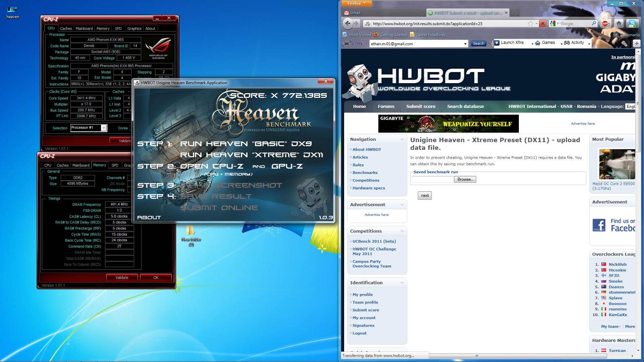Collapse the Competitions sidebar panel
This screenshot has width=644, height=362.
click(402, 231)
